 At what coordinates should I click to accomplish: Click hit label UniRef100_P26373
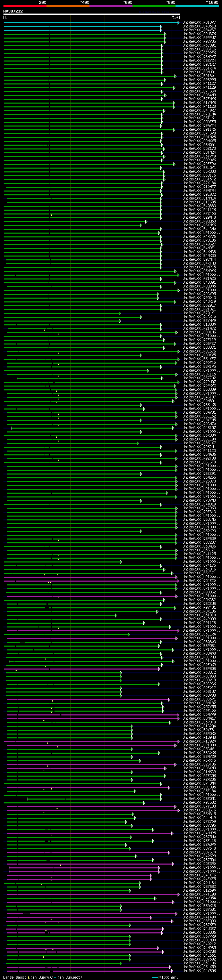199,481
